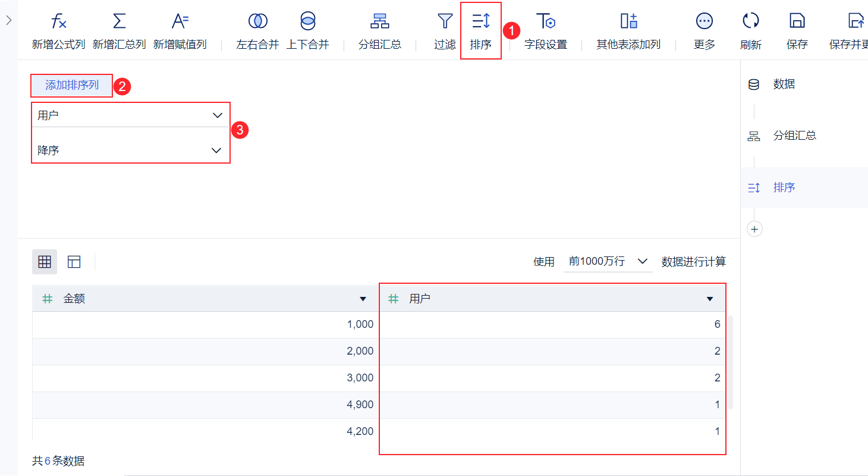Viewport: 868px width, 476px height.
Task: Click the 排序 sort toolbar icon
Action: [x=480, y=22]
